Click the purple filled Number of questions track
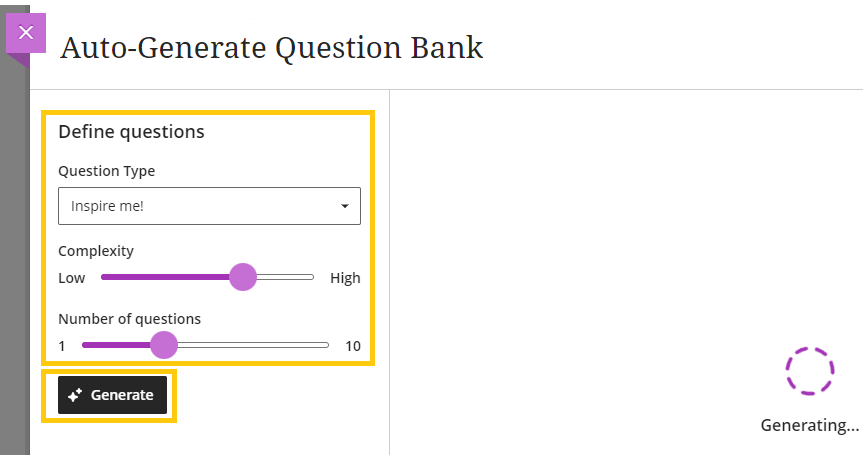Image resolution: width=863 pixels, height=455 pixels. click(116, 345)
